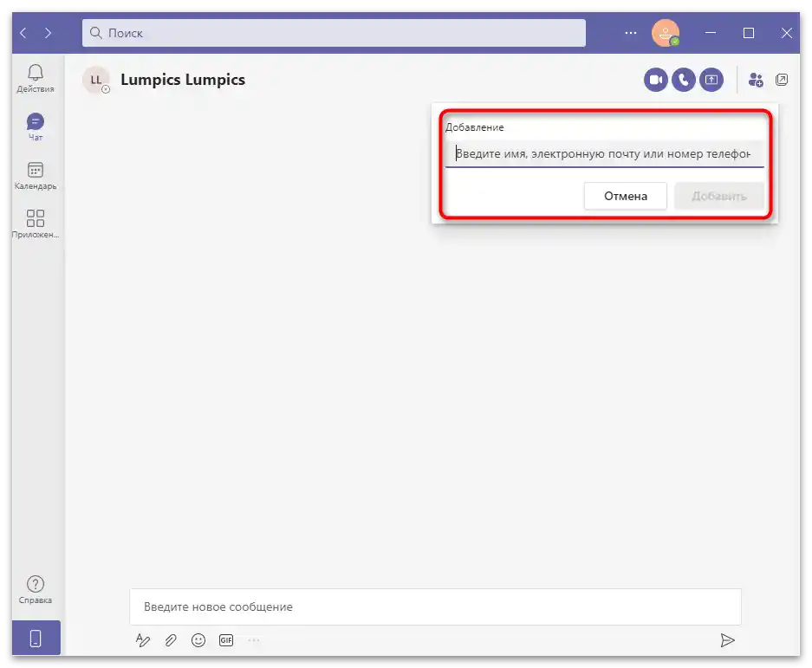Screen dimensions: 812x668
Task: Pop out the chat window
Action: pos(782,80)
